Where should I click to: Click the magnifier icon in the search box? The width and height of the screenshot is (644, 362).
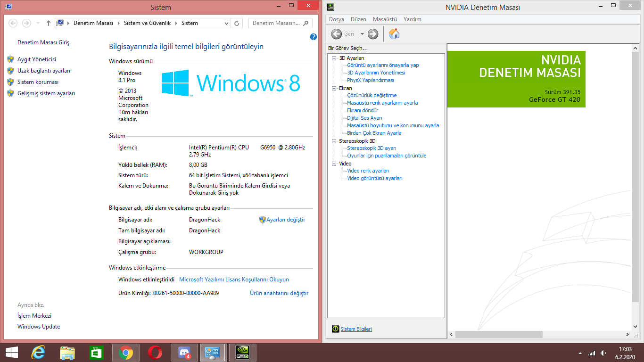tap(305, 23)
